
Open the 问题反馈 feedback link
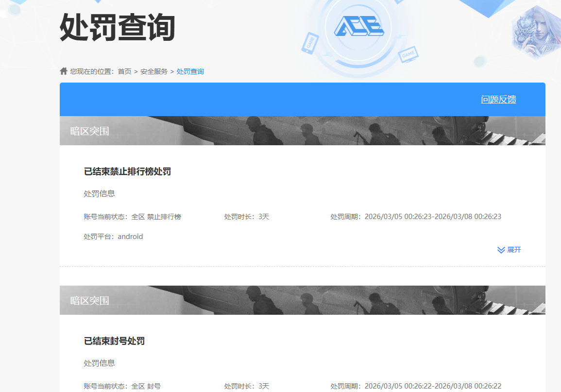tap(498, 99)
